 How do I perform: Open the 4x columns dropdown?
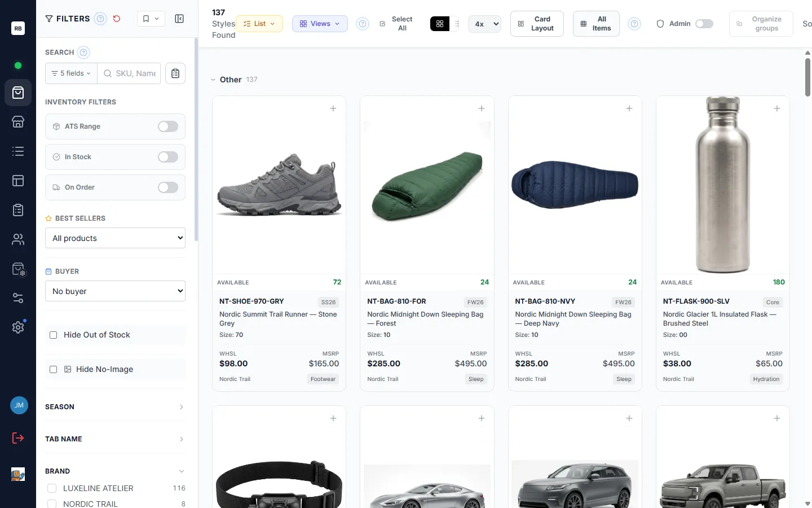pyautogui.click(x=484, y=24)
